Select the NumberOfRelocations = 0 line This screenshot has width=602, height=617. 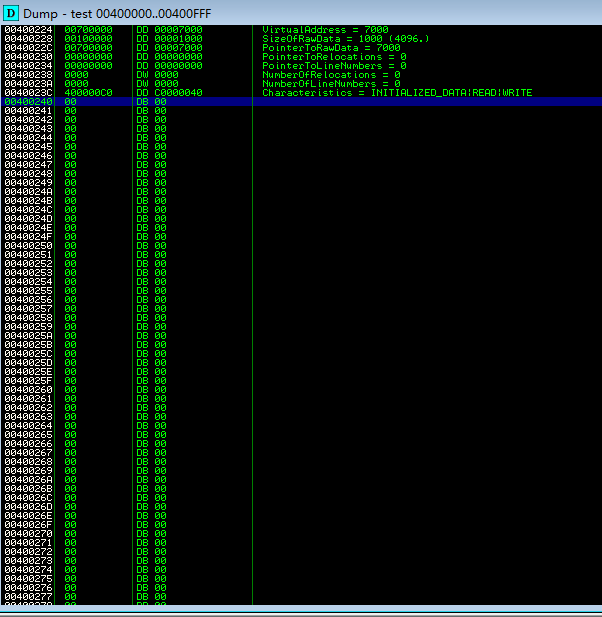pos(331,75)
